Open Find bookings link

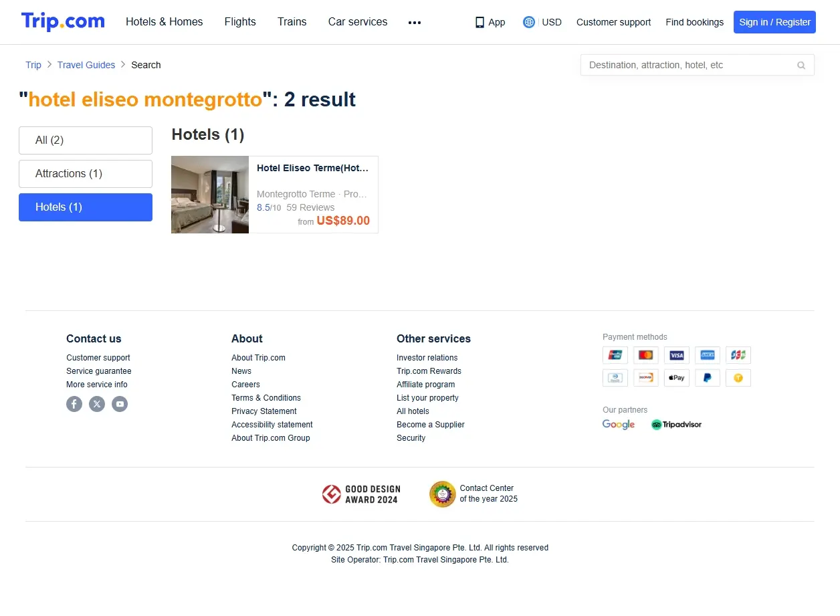(x=694, y=22)
